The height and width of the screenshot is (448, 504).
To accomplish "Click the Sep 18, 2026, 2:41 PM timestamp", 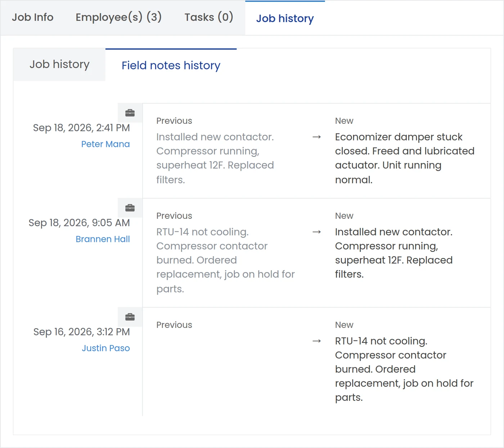I will [x=81, y=128].
